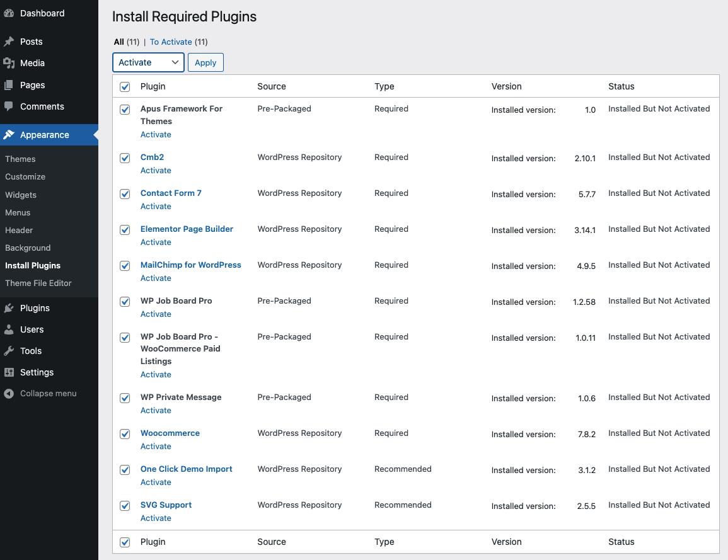
Task: Click the Appearance paintbrush icon
Action: (x=9, y=135)
